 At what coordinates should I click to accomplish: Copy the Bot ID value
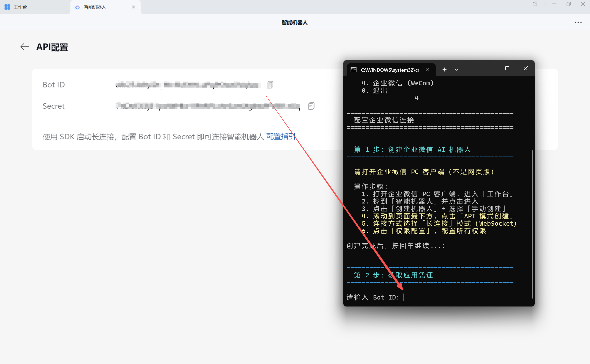pyautogui.click(x=270, y=85)
